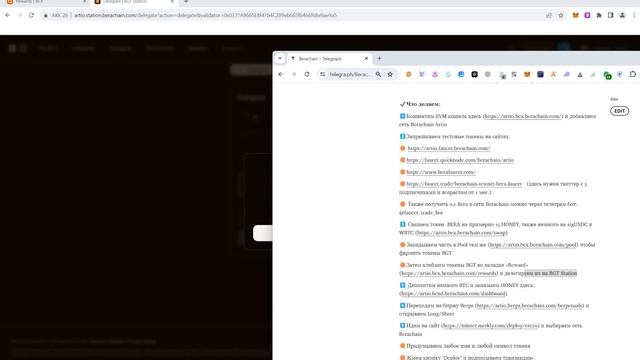Image resolution: width=640 pixels, height=360 pixels.
Task: Open the purple extension icon in back window
Action: pyautogui.click(x=587, y=15)
